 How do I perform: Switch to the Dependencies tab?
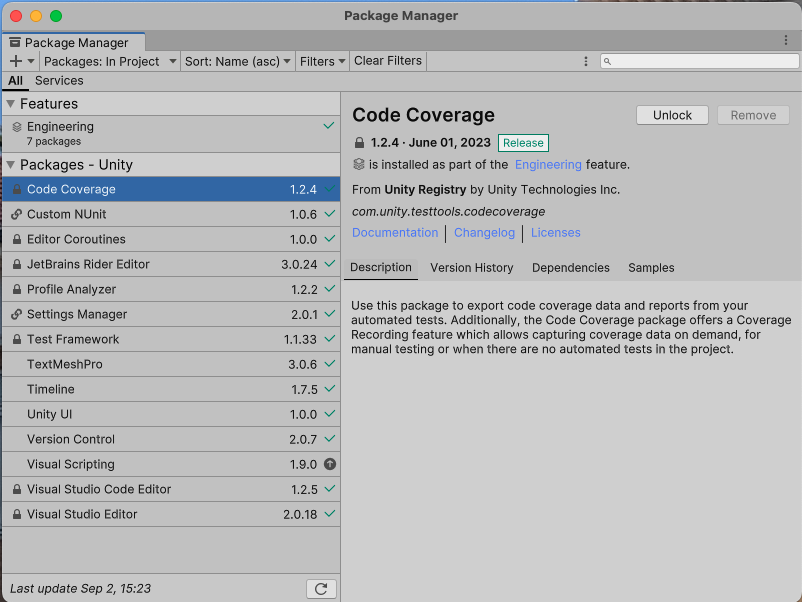pos(570,268)
